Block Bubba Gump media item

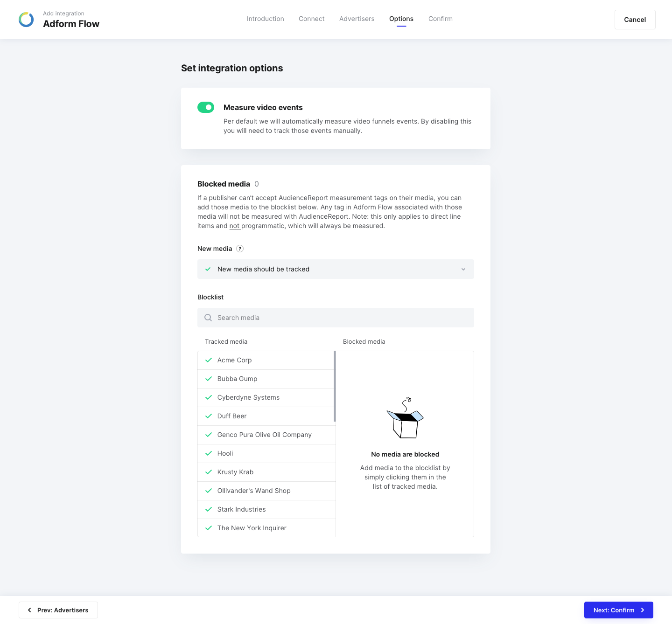266,379
